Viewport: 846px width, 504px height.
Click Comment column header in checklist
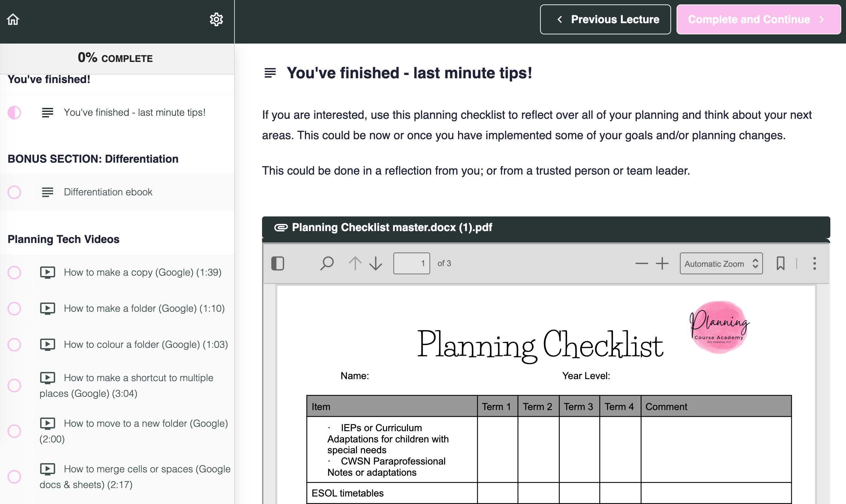[x=716, y=406]
